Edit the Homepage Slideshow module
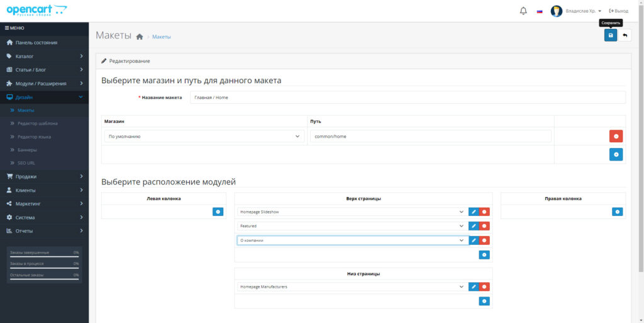This screenshot has width=644, height=323. (474, 212)
